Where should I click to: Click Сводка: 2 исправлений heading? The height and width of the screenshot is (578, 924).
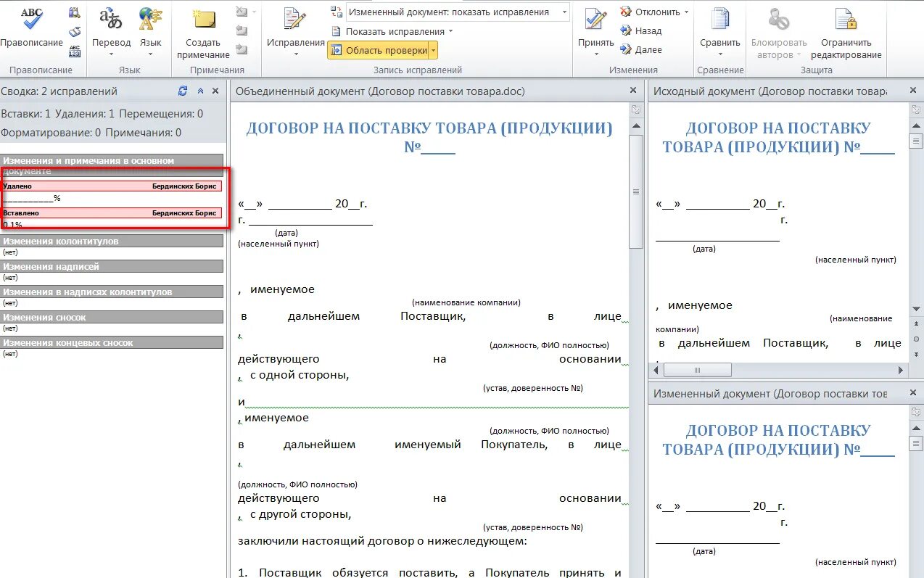click(59, 91)
